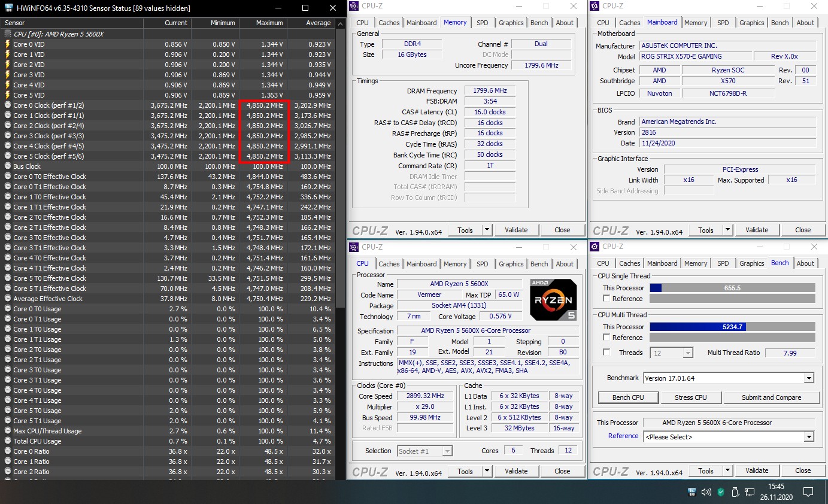828x504 pixels.
Task: Open Mainboard tab in the CPU window
Action: click(x=421, y=264)
